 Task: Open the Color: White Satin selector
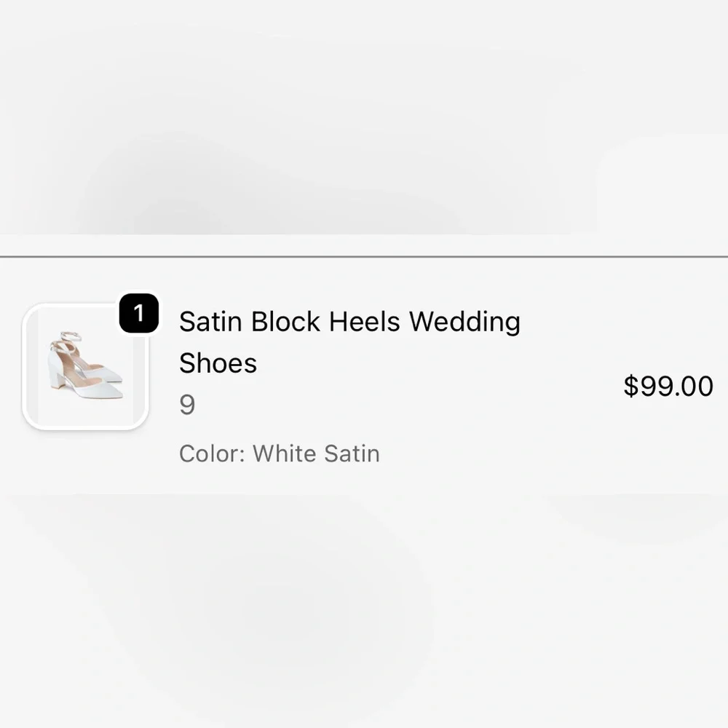pyautogui.click(x=279, y=453)
